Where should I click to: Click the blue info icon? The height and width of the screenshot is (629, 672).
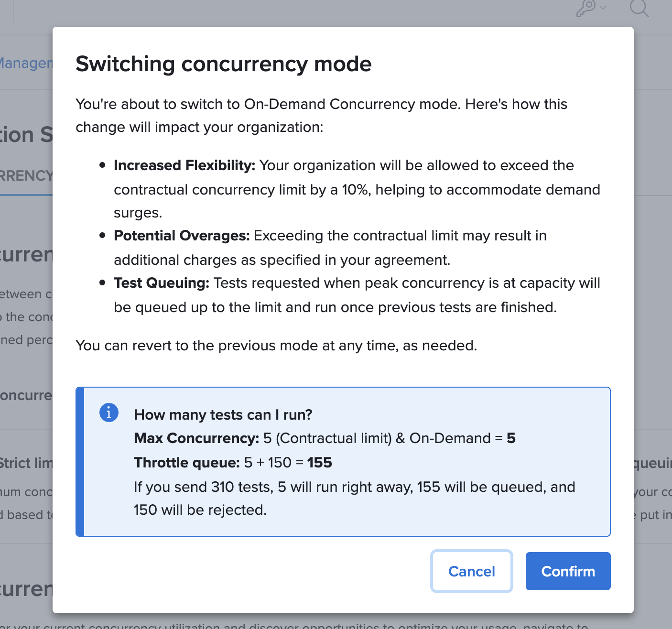click(109, 412)
